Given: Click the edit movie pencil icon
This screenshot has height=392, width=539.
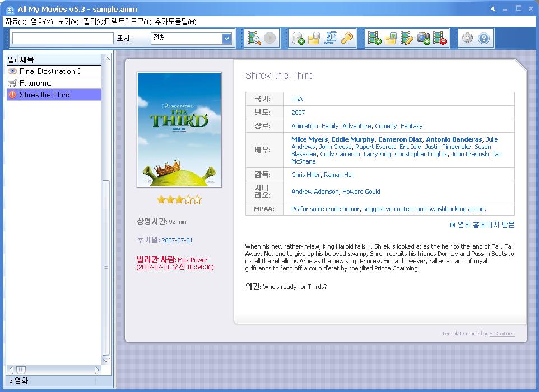Looking at the screenshot, I should (x=407, y=38).
